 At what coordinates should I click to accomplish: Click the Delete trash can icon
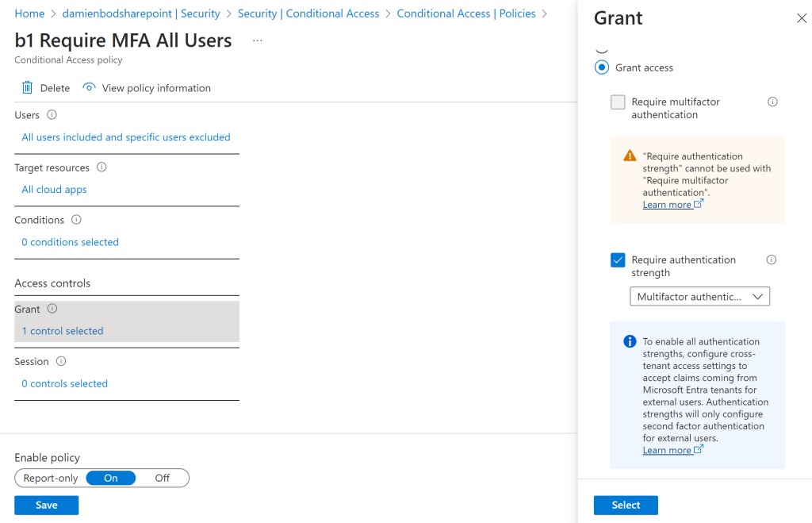[28, 88]
